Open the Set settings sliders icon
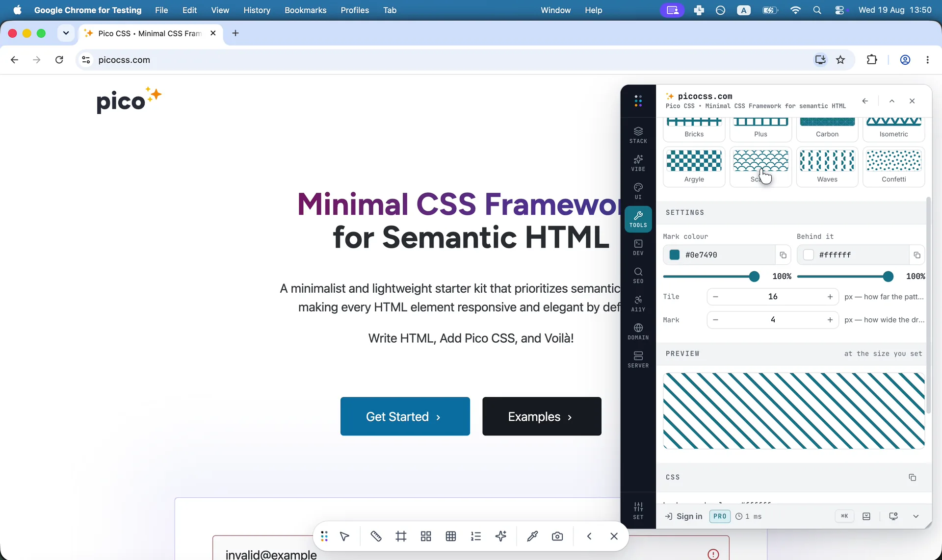The height and width of the screenshot is (560, 942). [x=638, y=510]
